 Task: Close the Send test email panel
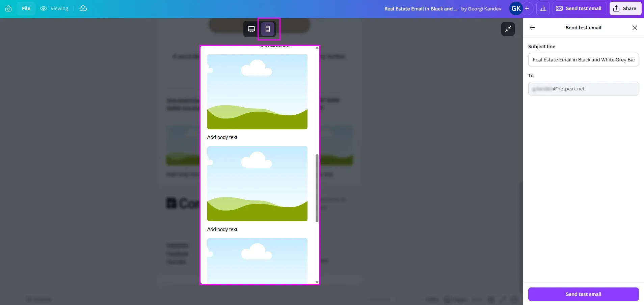[x=635, y=28]
